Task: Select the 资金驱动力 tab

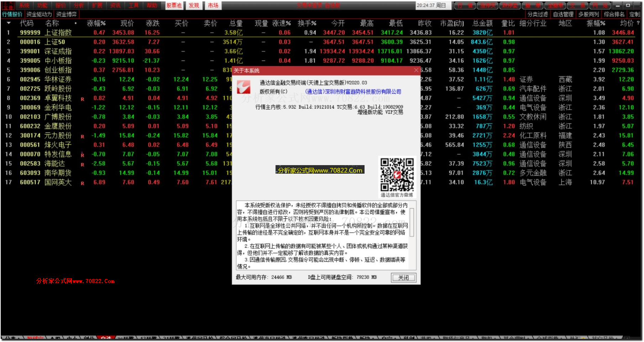Action: click(x=39, y=14)
